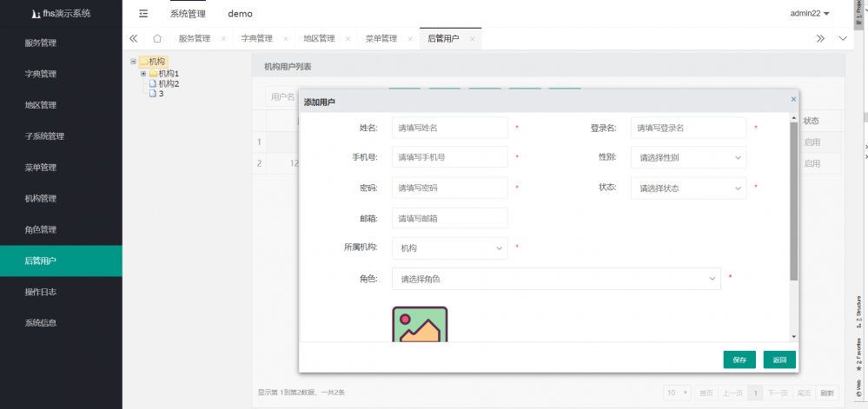This screenshot has height=409, width=868.
Task: Open the 状态 dropdown
Action: [689, 188]
